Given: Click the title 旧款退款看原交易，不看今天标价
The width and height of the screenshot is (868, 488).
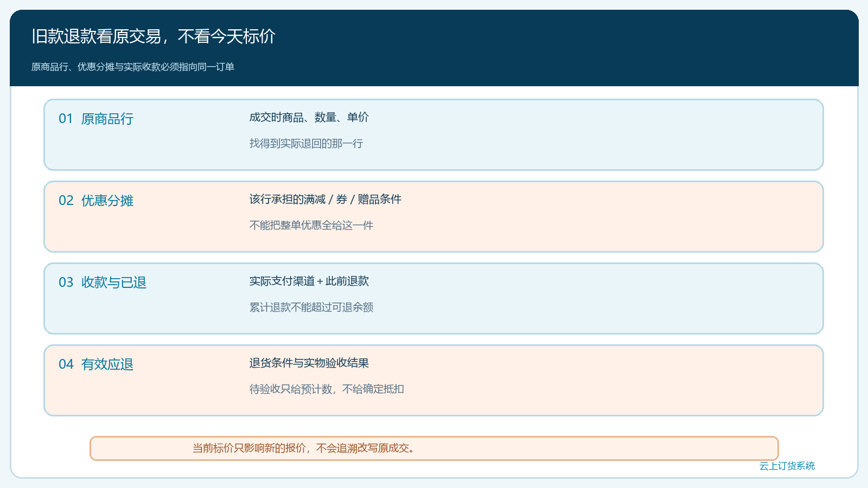Looking at the screenshot, I should coord(154,36).
